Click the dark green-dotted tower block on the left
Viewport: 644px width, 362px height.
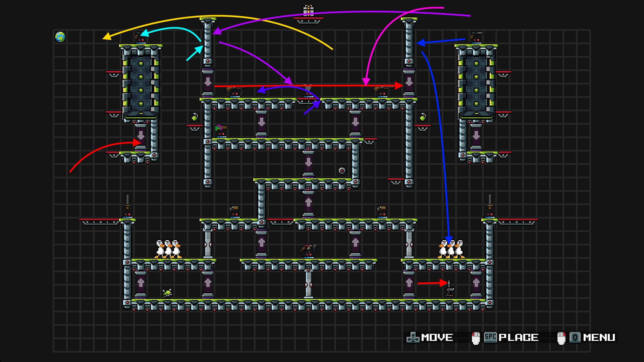(x=141, y=84)
